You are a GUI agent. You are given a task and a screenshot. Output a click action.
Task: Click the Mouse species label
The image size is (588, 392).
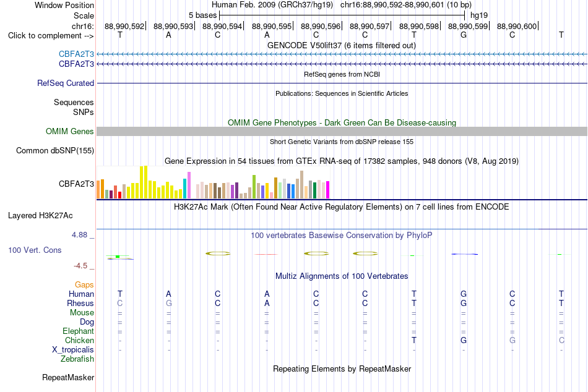pyautogui.click(x=82, y=313)
